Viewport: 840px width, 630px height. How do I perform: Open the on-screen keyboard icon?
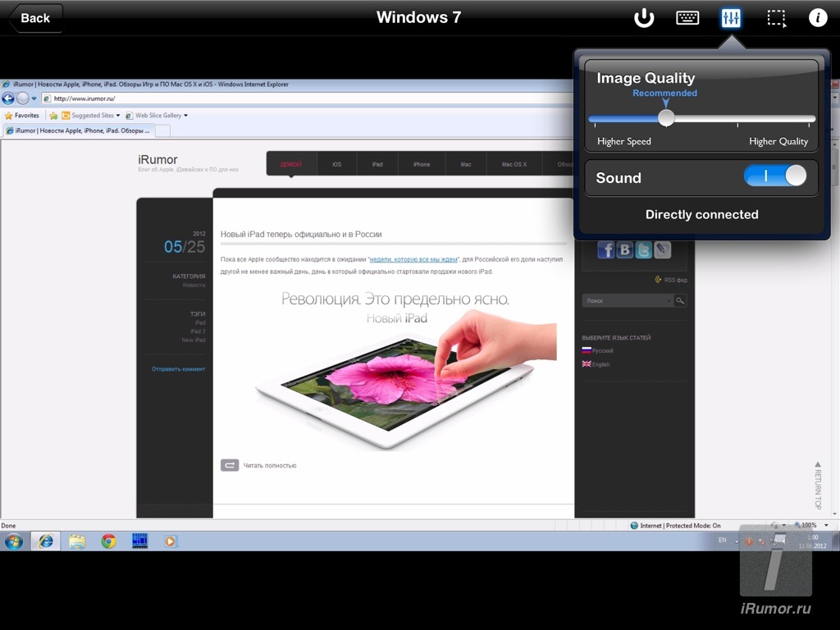[687, 18]
